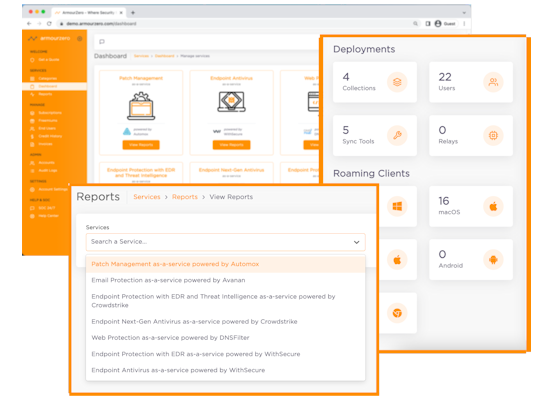Select Patch Management powered by Automox option
Viewport: 553px width, 400px height.
point(225,264)
